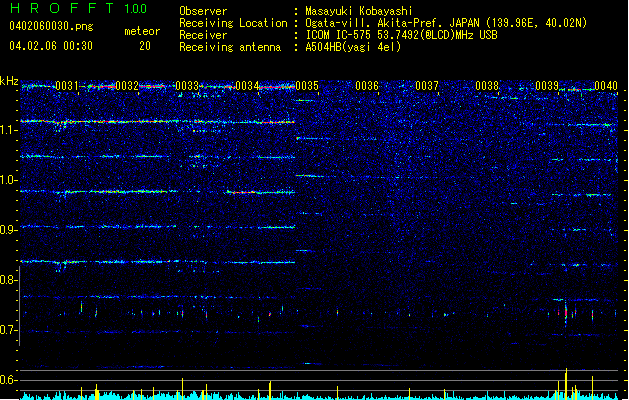Click the 0038 time marker
This screenshot has width=629, height=400.
point(487,86)
